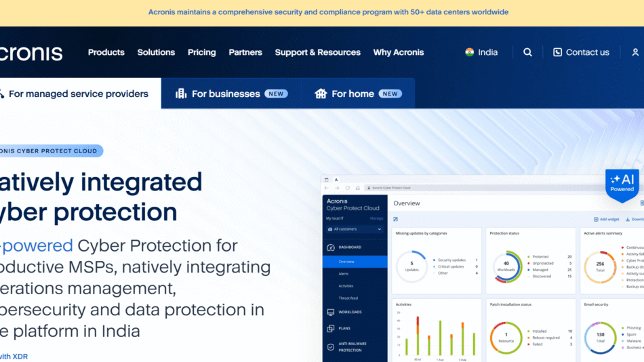Open the Solutions menu
This screenshot has width=644, height=362.
[156, 52]
